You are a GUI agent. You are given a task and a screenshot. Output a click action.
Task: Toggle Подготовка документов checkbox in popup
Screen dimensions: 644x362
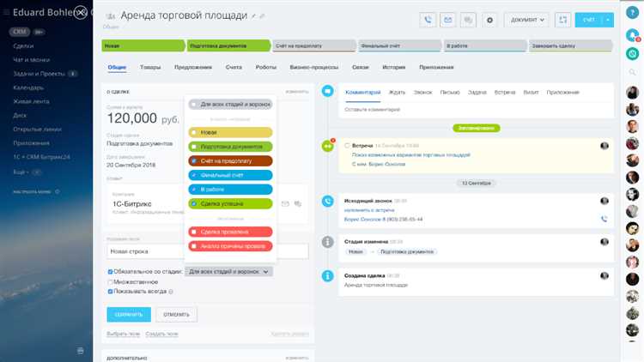point(194,147)
